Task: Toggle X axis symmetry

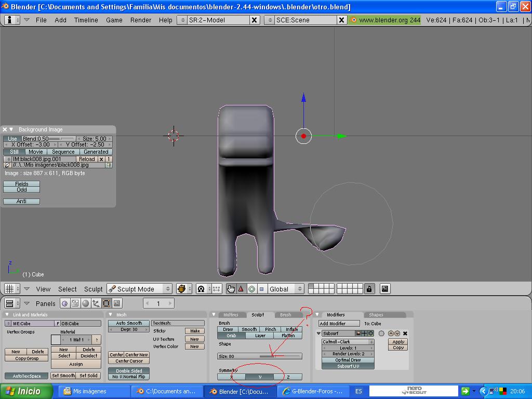Action: (x=231, y=377)
